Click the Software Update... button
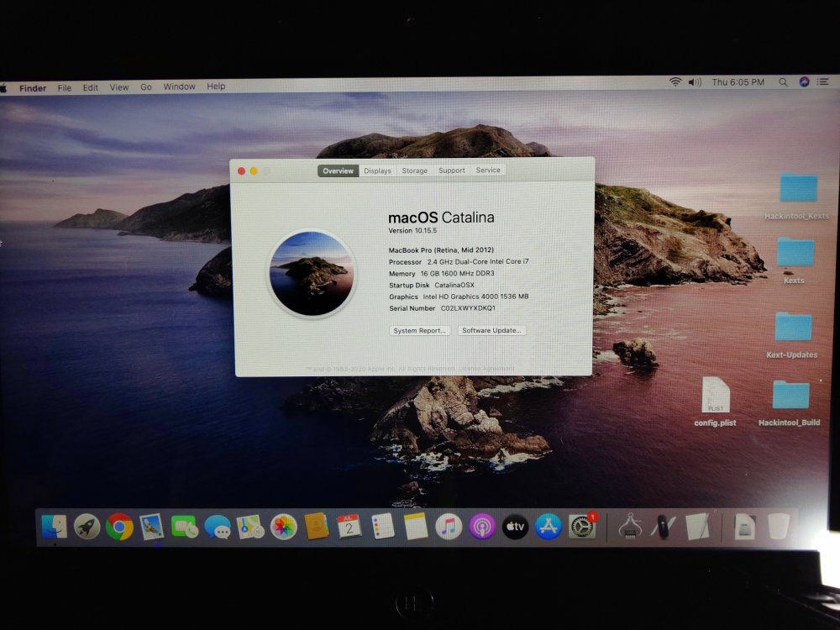Viewport: 840px width, 630px height. [x=491, y=330]
